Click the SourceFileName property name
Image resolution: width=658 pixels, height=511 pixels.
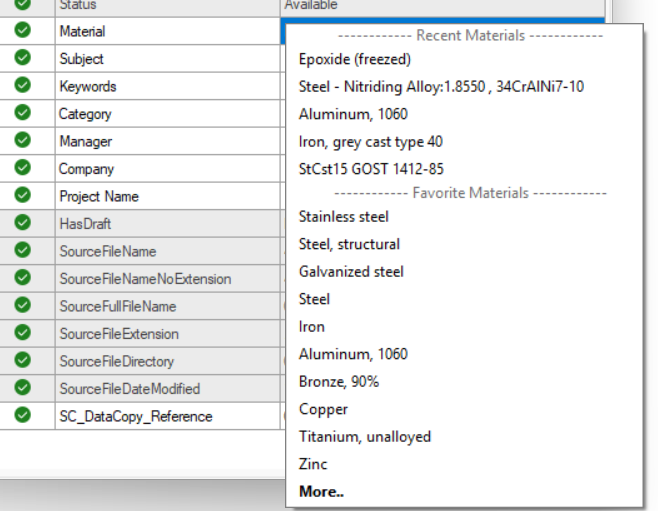(x=108, y=251)
